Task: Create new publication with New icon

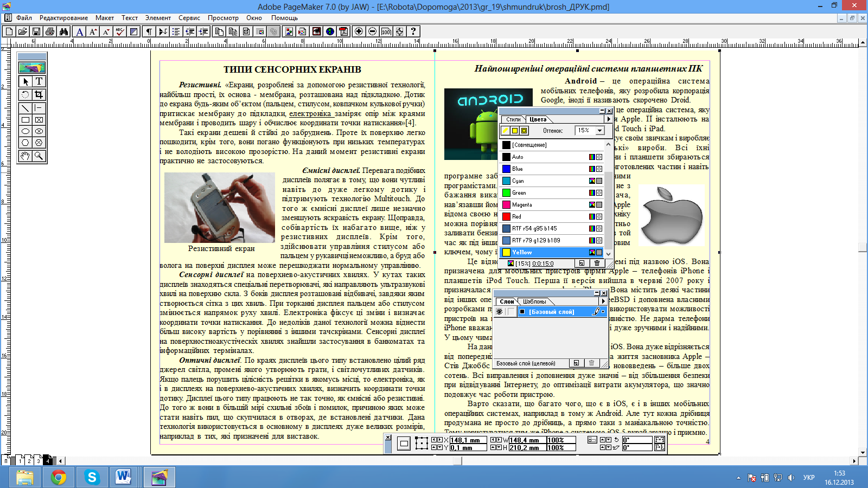Action: (9, 31)
